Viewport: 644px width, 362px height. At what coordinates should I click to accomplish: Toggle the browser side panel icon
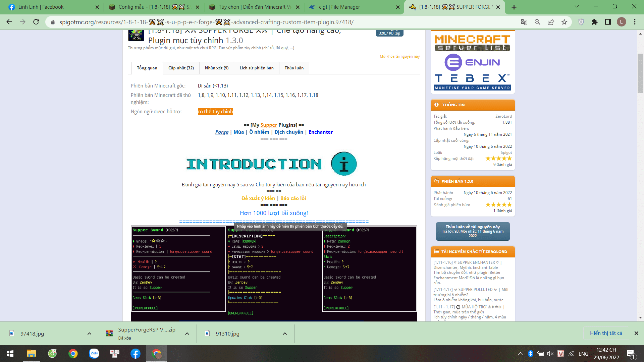(608, 22)
